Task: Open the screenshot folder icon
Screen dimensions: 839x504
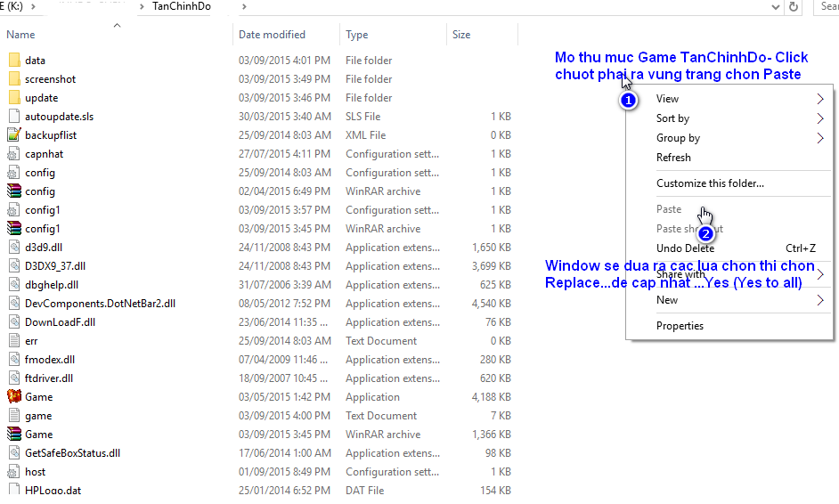Action: 14,78
